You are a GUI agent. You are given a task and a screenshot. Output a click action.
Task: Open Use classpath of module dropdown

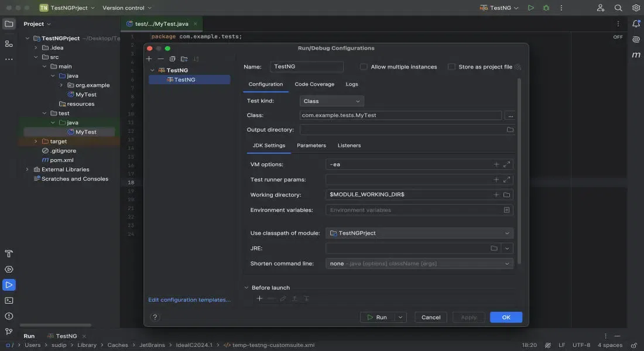(x=419, y=233)
